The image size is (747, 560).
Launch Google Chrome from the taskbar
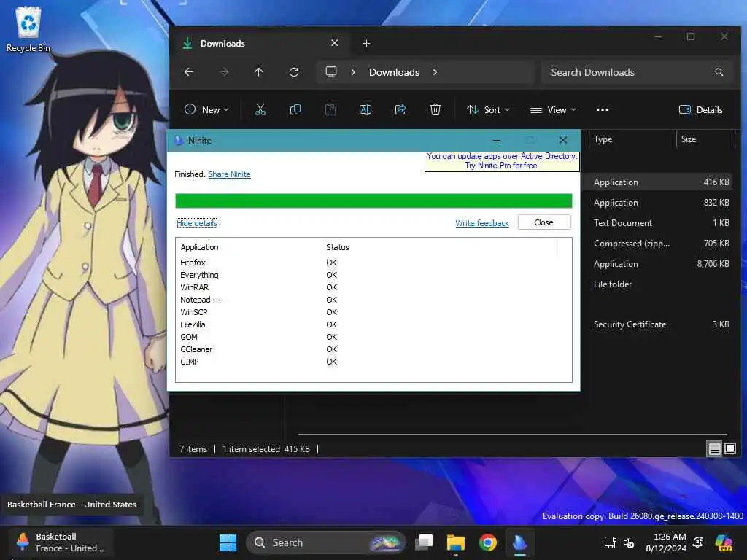tap(488, 542)
